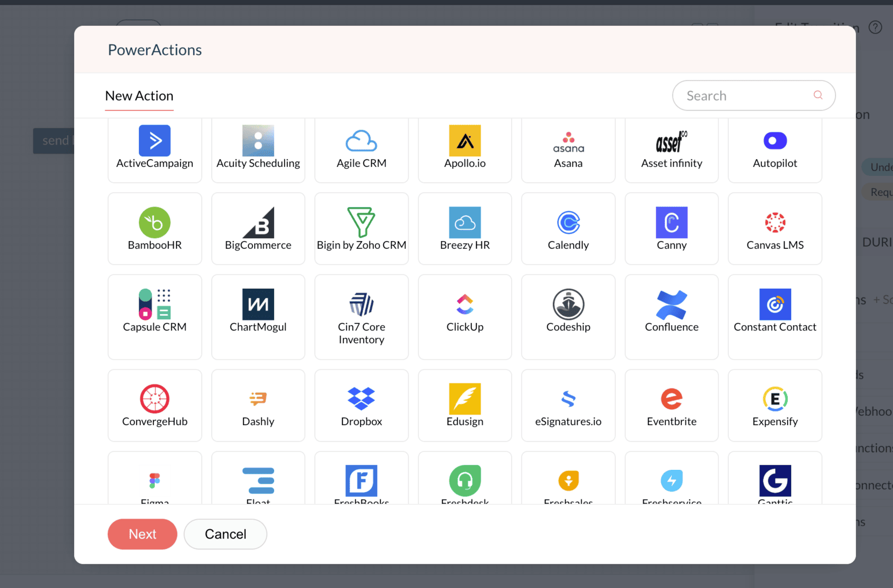Click the 'Dropbox' label text

point(361,422)
